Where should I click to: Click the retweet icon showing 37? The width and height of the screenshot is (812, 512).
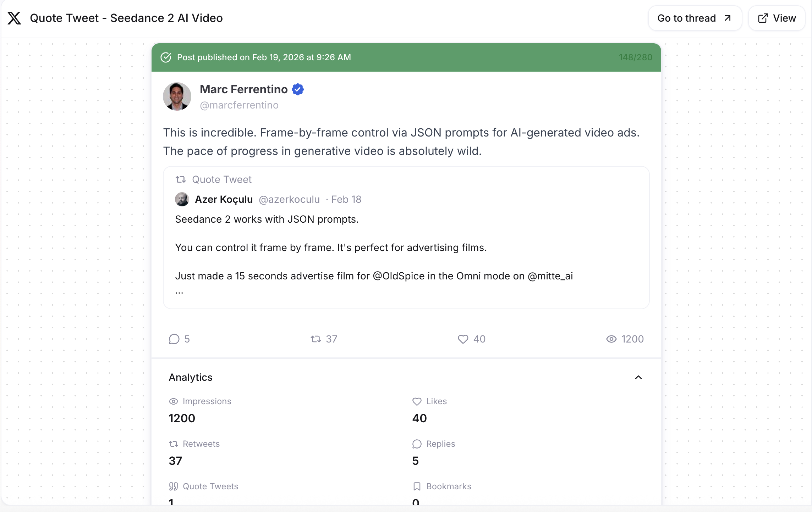(316, 339)
